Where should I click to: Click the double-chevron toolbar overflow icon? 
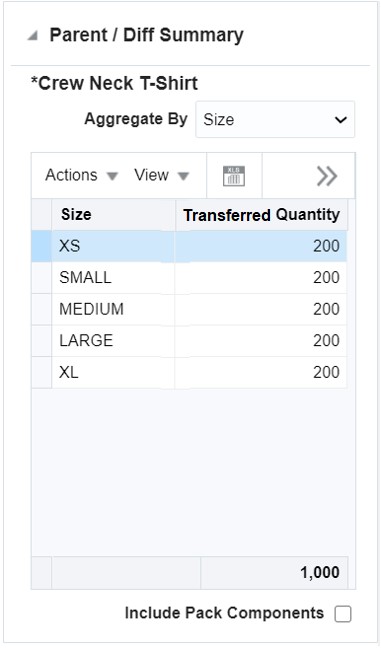[327, 176]
